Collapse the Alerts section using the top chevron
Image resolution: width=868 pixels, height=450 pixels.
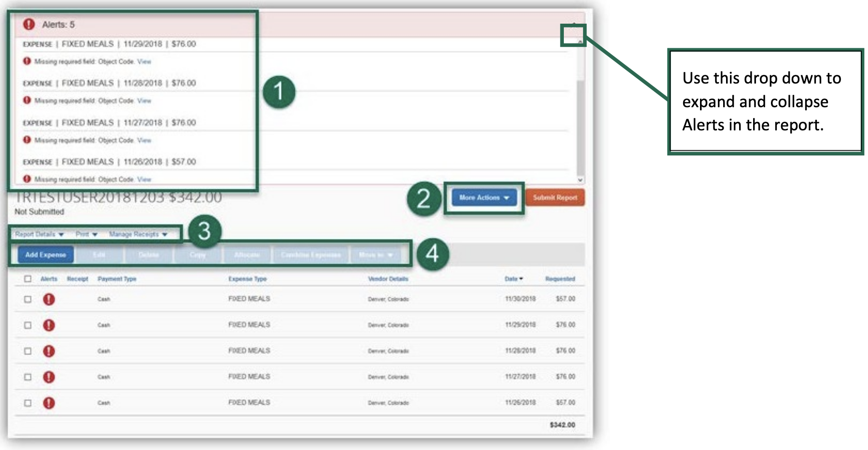pos(581,41)
